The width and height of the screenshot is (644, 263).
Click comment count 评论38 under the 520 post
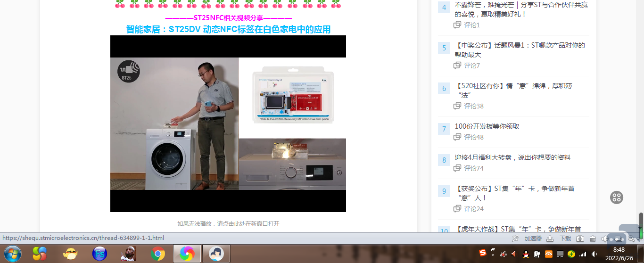point(473,106)
